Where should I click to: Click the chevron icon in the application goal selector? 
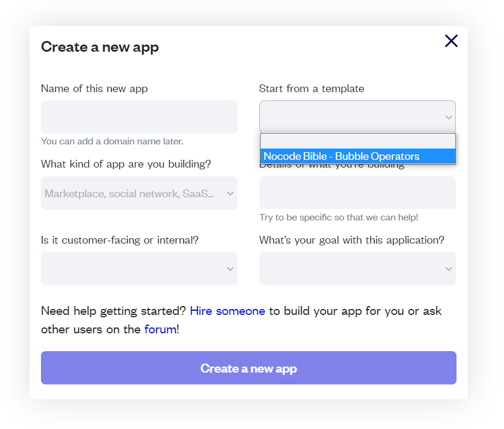tap(448, 269)
